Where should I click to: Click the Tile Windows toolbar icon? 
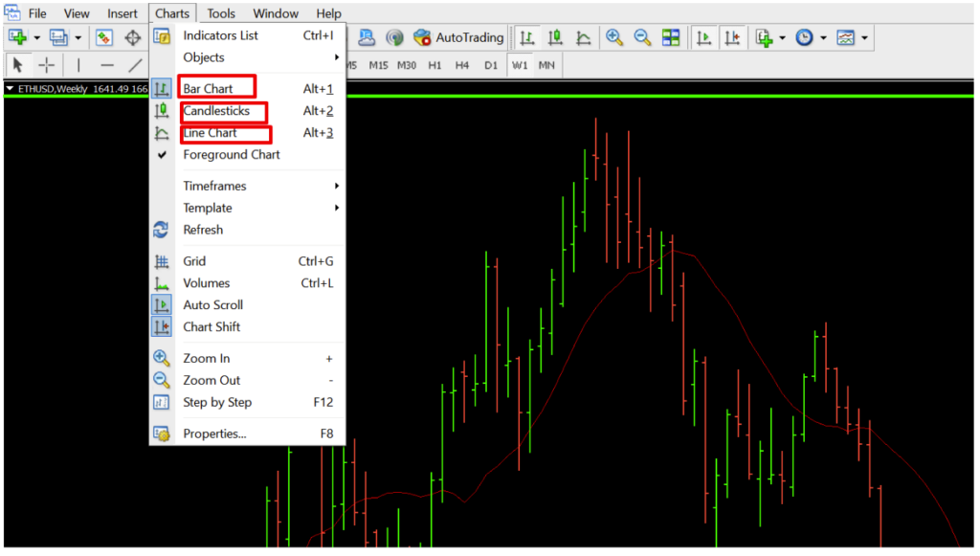pos(671,37)
